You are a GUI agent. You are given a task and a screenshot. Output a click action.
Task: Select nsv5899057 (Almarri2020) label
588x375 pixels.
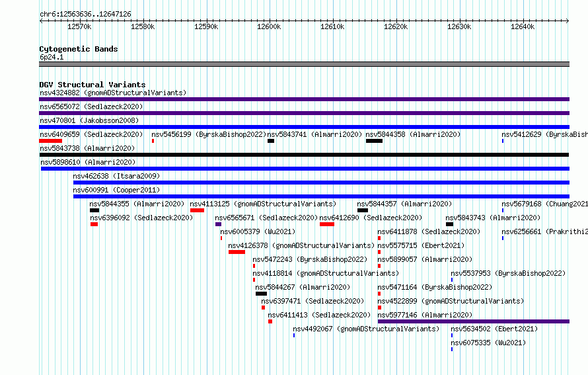[x=425, y=259]
